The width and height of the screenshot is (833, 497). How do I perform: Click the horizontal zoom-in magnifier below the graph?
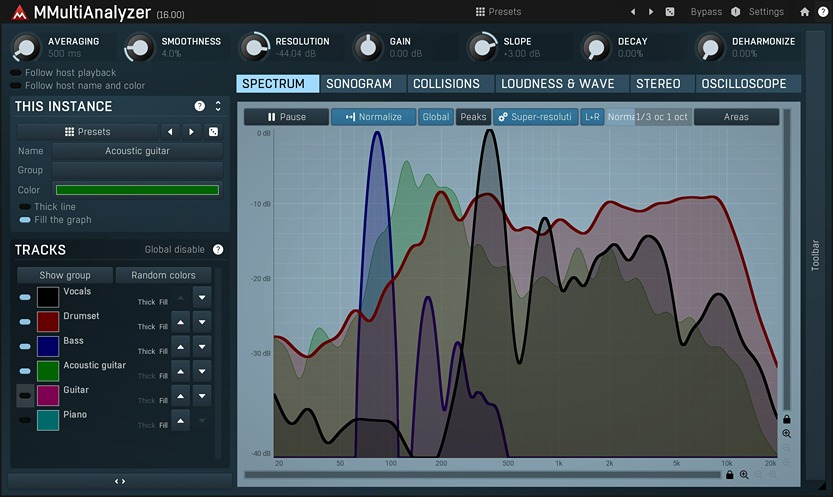tap(744, 474)
